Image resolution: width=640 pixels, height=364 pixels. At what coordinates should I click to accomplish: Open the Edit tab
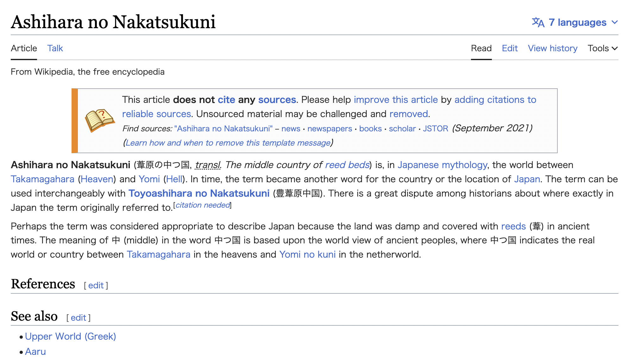(510, 48)
